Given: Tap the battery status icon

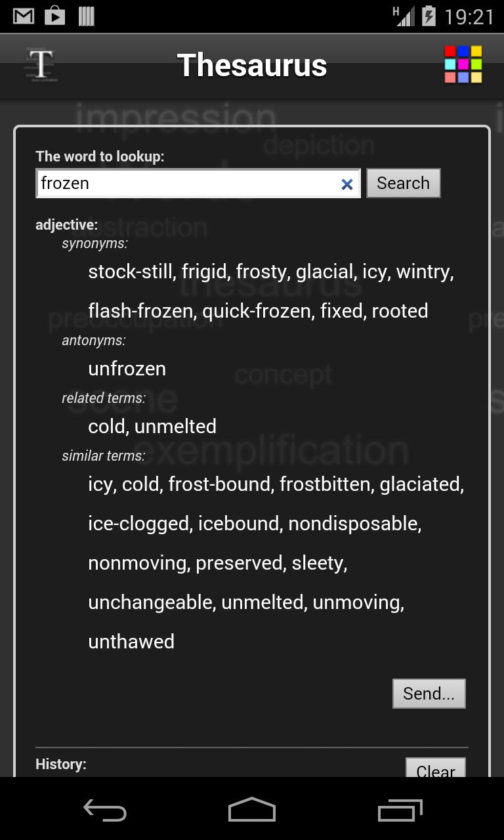Looking at the screenshot, I should [429, 16].
